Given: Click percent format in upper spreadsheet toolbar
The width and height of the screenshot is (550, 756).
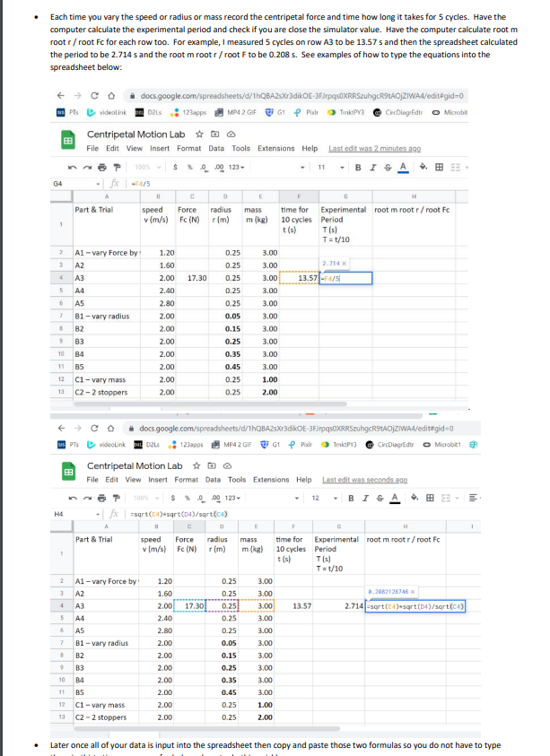Looking at the screenshot, I should (x=190, y=168).
